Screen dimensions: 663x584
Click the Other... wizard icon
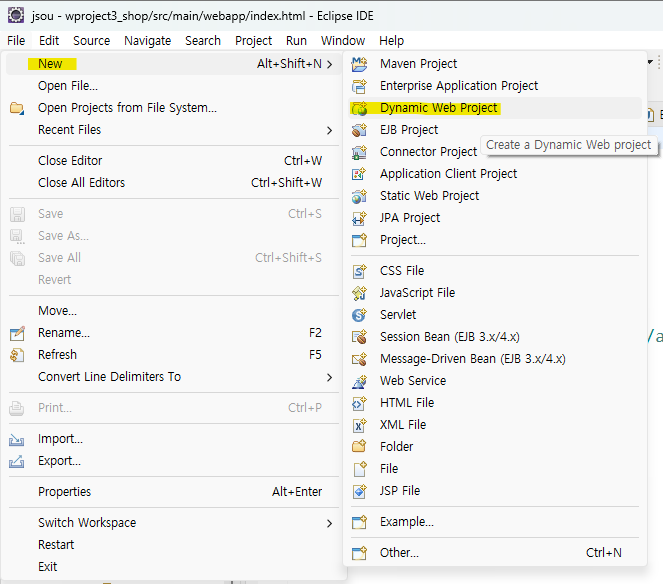[359, 553]
